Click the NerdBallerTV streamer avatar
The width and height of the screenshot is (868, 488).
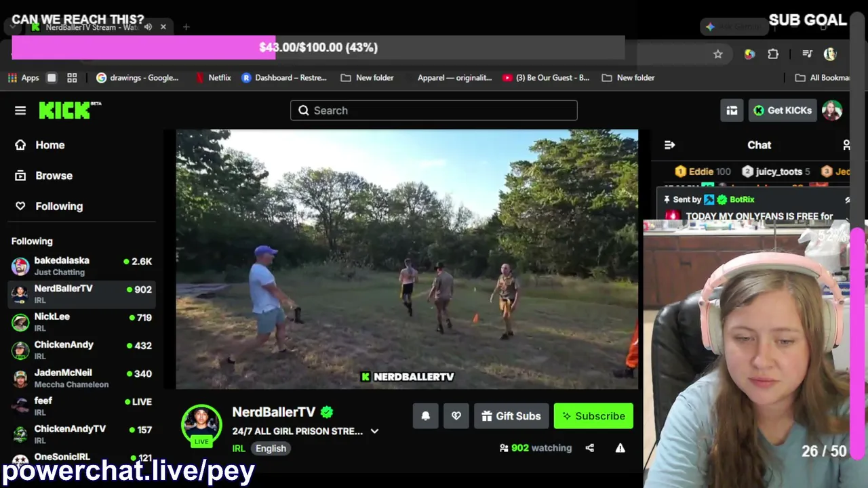pos(201,424)
